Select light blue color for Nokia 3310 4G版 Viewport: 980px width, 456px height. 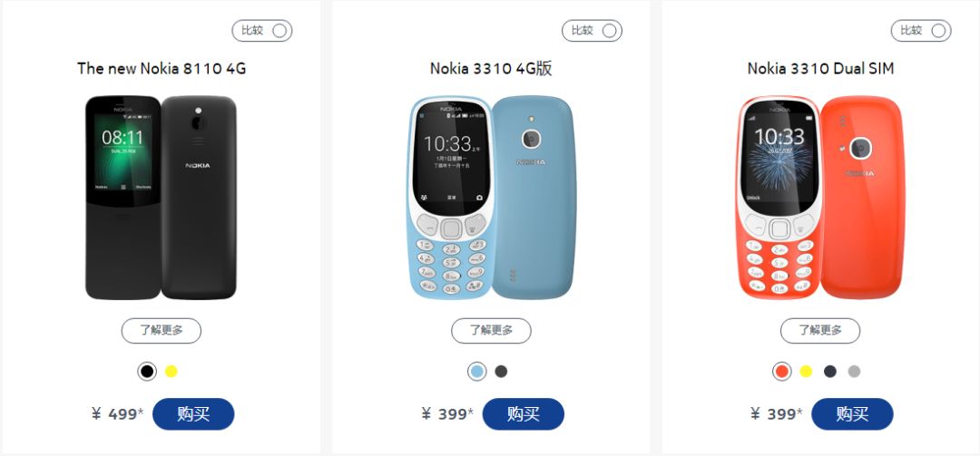click(x=477, y=372)
